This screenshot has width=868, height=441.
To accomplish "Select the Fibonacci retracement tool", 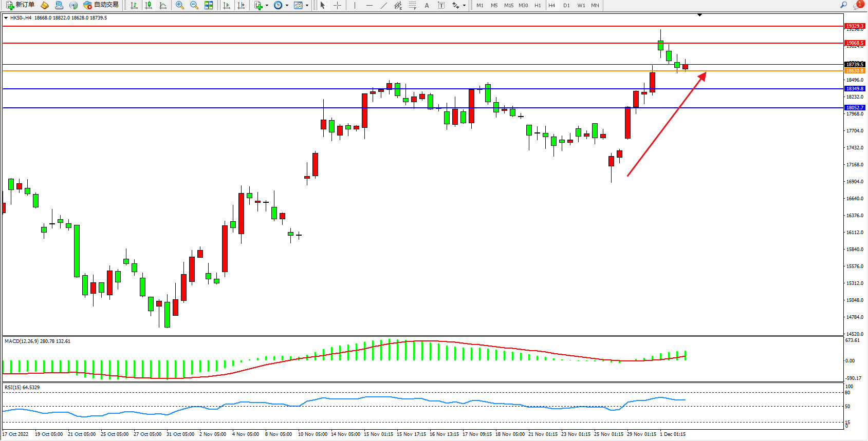I will click(413, 5).
